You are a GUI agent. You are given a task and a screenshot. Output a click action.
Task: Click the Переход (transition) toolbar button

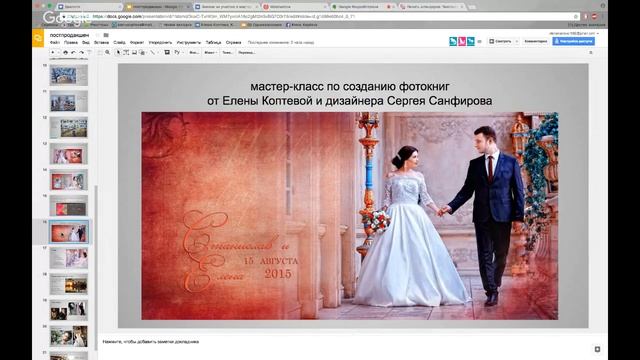(x=247, y=53)
